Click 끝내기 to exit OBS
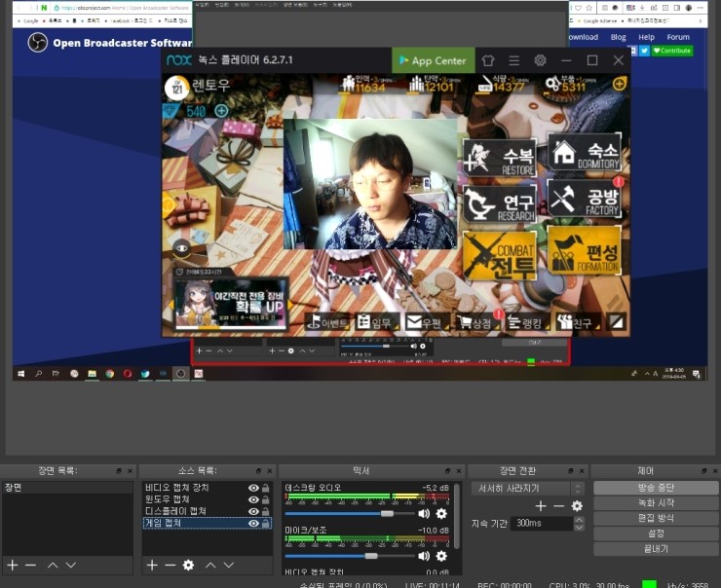The width and height of the screenshot is (721, 588). click(656, 548)
